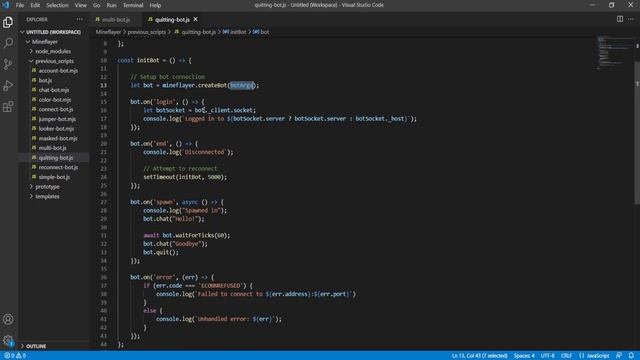Screen dimensions: 640x360
Task: Open color-bot.mjs file
Action: [54, 100]
